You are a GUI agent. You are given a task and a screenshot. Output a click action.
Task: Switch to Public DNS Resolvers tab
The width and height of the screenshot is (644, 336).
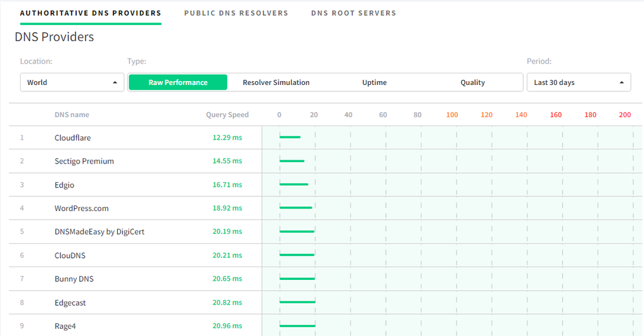(x=236, y=13)
